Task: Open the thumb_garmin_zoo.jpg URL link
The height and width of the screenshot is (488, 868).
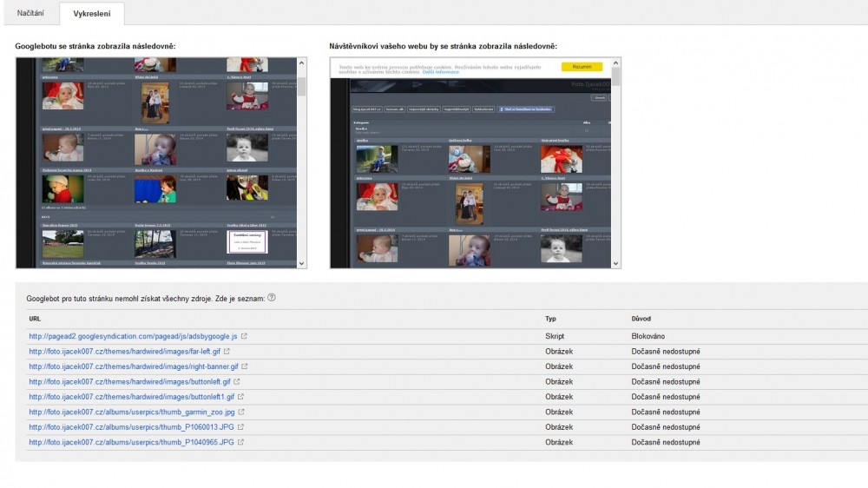Action: (x=137, y=412)
